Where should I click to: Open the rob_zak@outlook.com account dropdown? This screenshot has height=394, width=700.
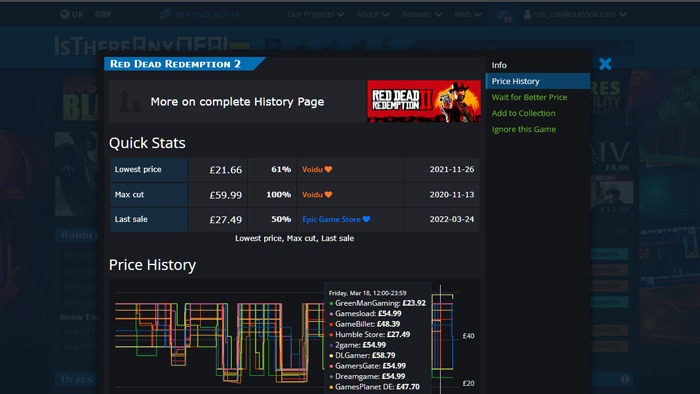pos(575,14)
